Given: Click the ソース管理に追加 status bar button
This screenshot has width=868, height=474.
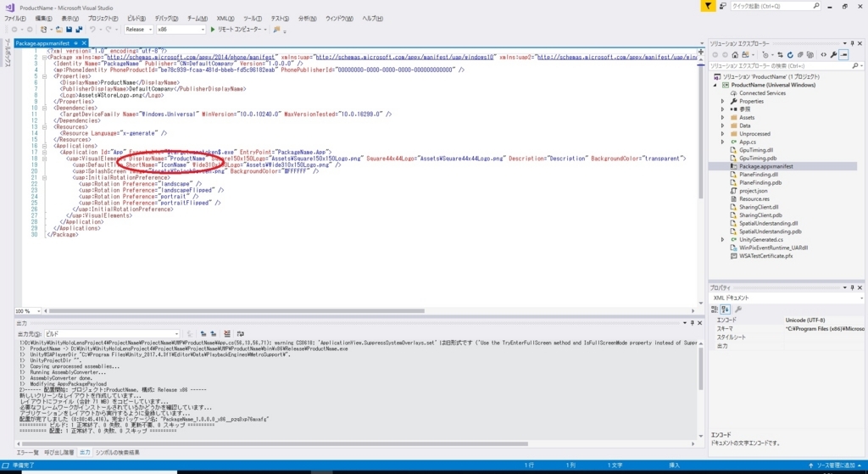Looking at the screenshot, I should pos(835,466).
